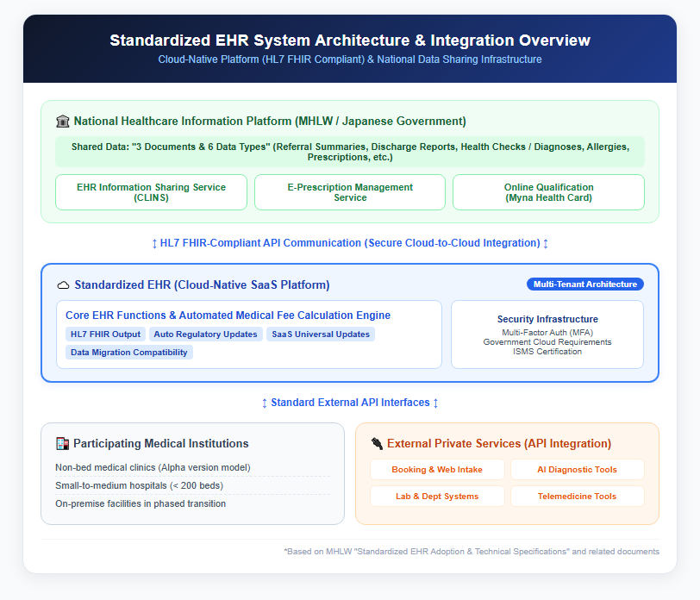
Task: Click the subtitle "Cloud-Native Platform (HL7 FHIR Compliant)" line
Action: [x=350, y=59]
